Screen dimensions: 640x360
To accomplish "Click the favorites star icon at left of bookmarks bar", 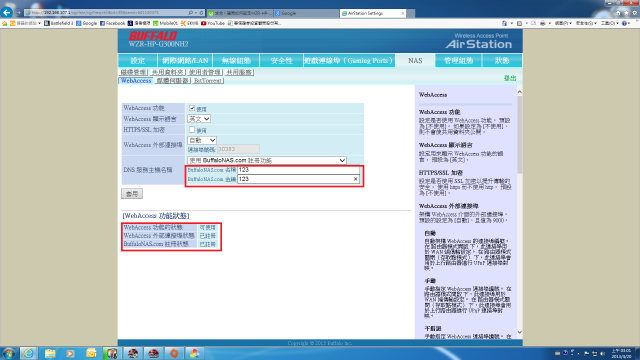I will coord(4,23).
